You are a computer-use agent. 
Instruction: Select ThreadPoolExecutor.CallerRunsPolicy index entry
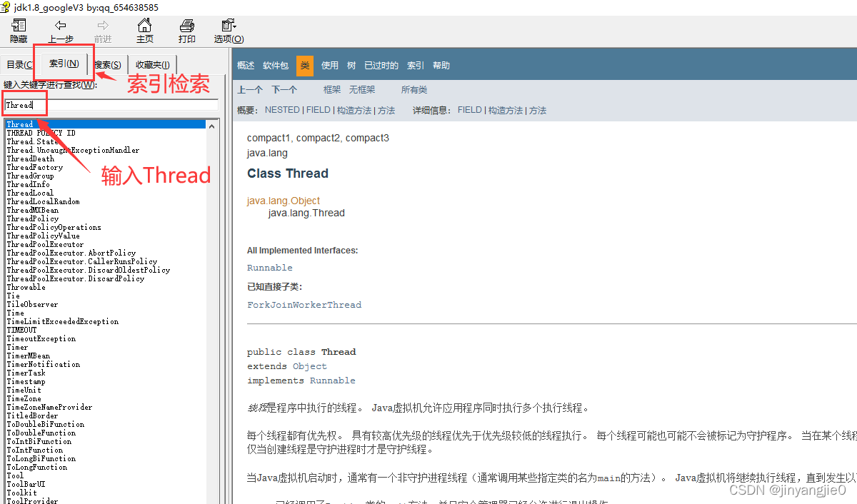pos(82,261)
